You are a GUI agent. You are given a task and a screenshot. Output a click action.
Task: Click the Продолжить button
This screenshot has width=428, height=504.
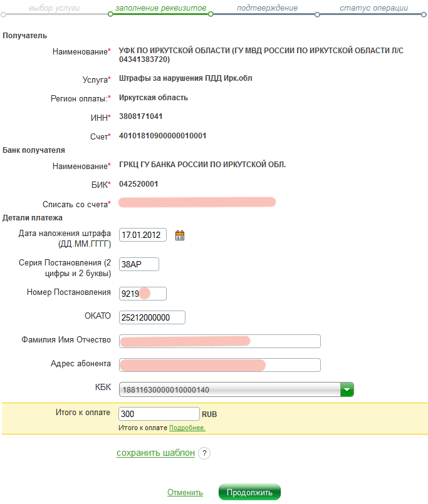coord(249,492)
